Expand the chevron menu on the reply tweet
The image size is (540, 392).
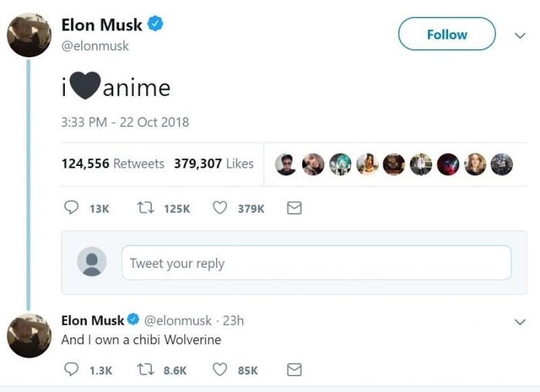coord(519,321)
